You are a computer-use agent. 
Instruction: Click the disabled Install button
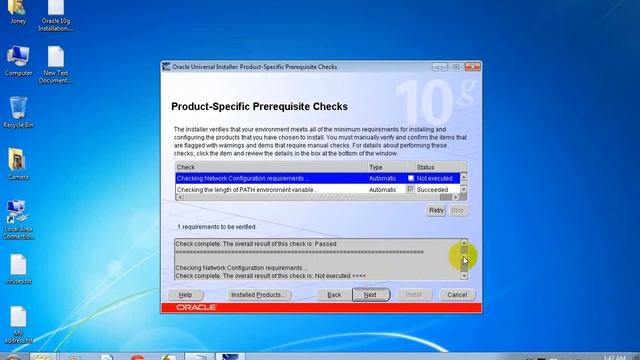pyautogui.click(x=414, y=295)
